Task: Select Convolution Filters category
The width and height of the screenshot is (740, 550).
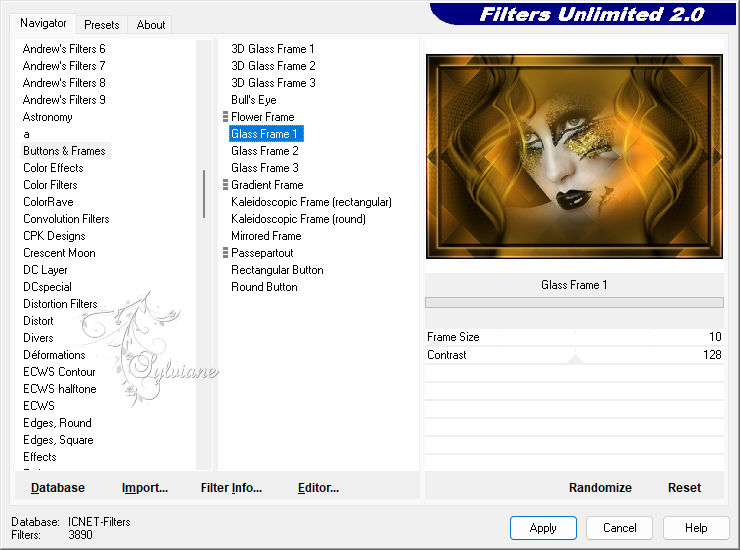Action: 66,219
